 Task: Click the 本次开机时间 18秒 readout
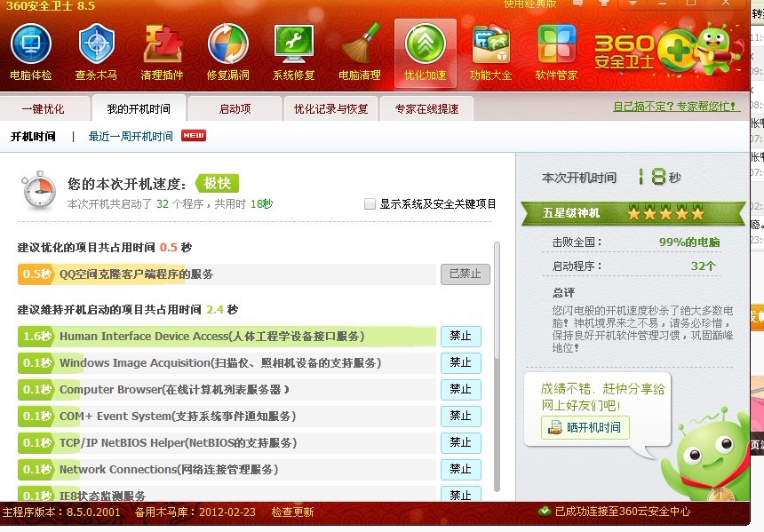tap(611, 177)
